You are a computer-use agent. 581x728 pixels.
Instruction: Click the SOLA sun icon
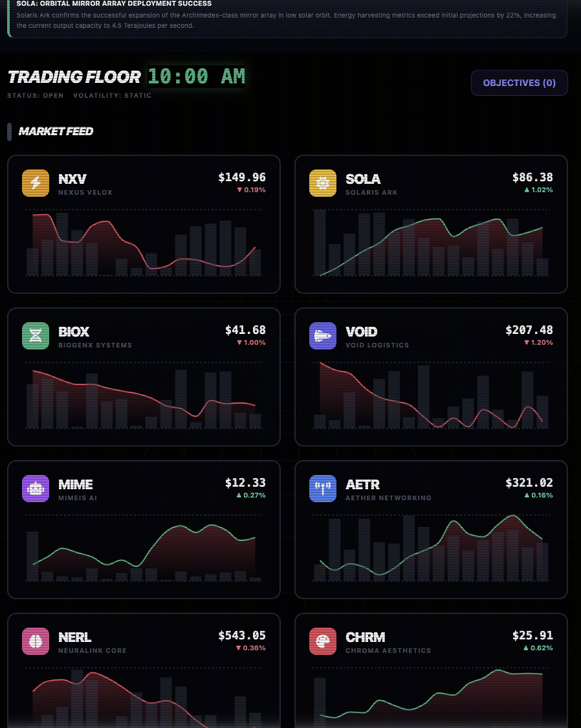click(323, 183)
